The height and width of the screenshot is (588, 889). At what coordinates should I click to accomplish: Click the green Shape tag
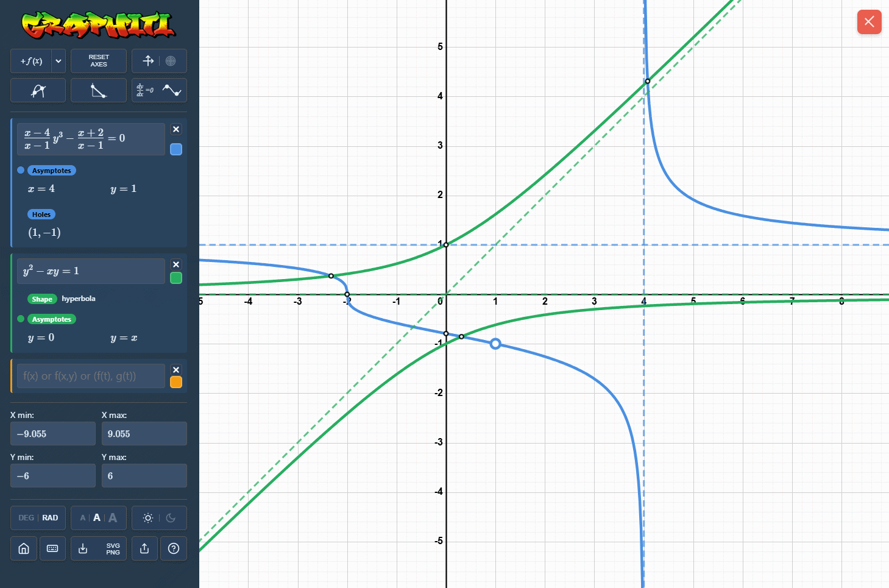42,299
